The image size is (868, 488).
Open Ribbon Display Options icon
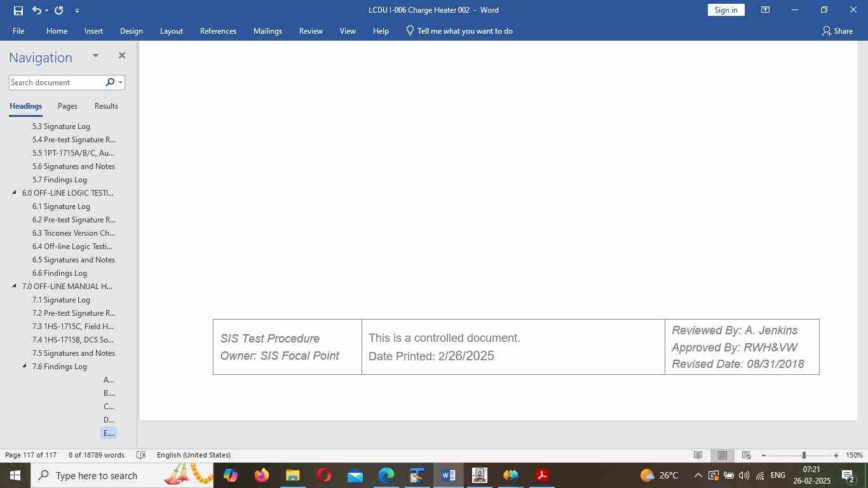pyautogui.click(x=766, y=10)
